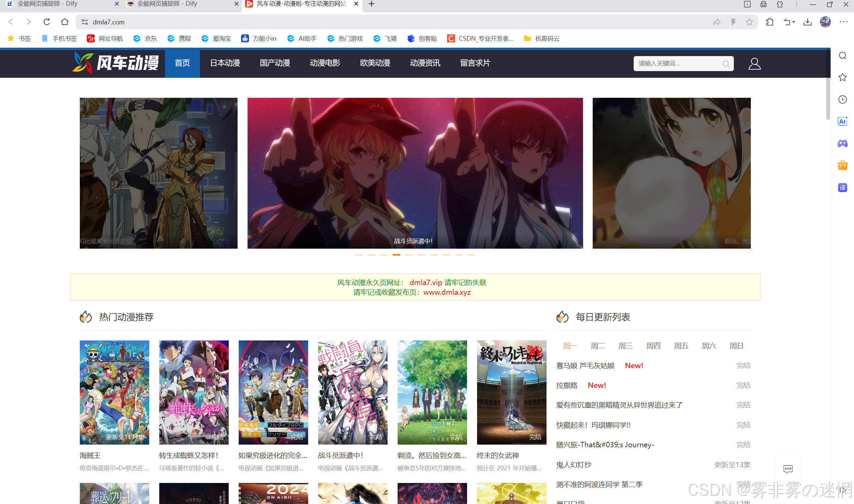Open 网址导航 bookmark
854x504 pixels.
pyautogui.click(x=105, y=38)
